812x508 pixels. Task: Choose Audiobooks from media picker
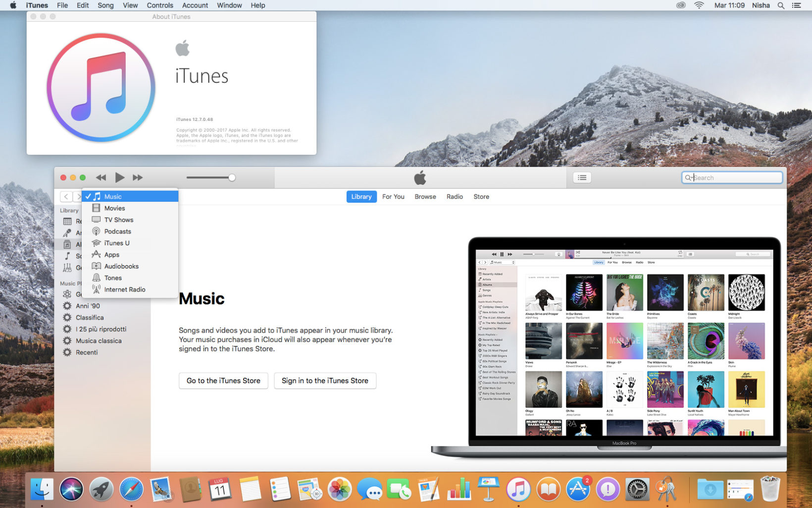(130, 266)
